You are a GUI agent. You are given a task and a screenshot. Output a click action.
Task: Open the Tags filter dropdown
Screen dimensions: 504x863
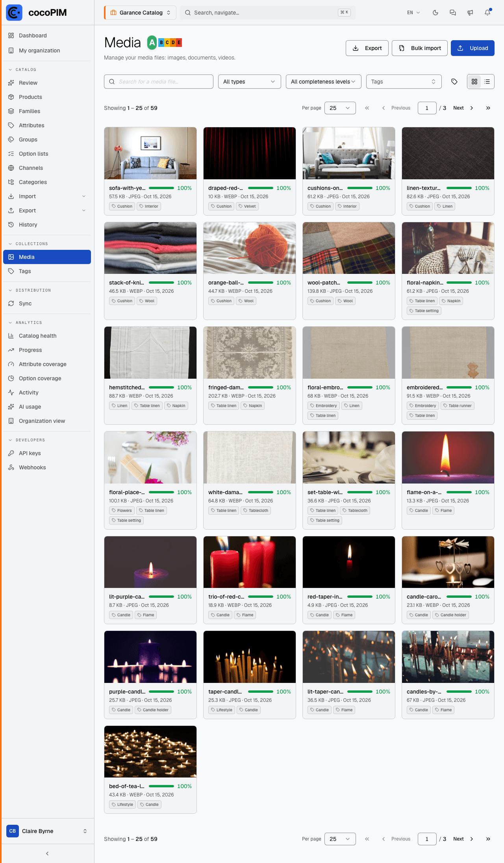click(x=404, y=82)
